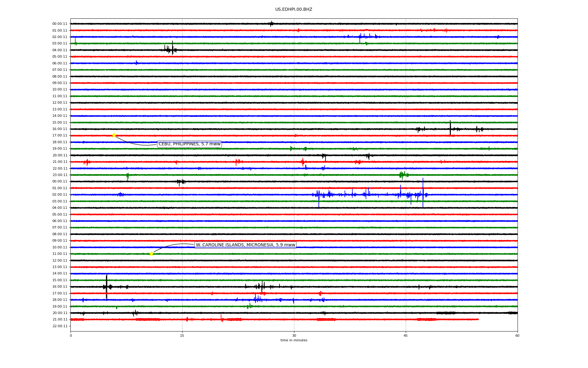Image resolution: width=588 pixels, height=368 pixels.
Task: Click the 15 tick label on the x-axis
Action: 182,335
